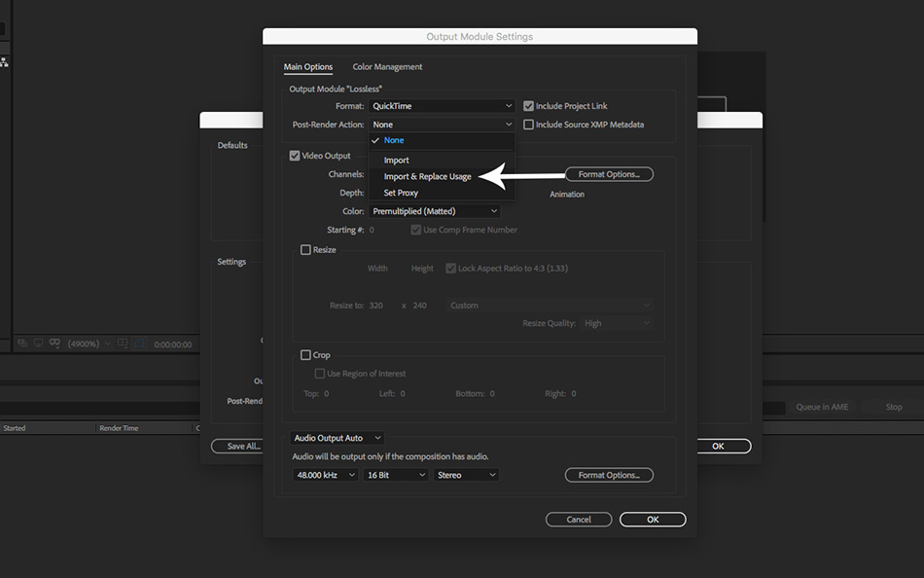Click the video Format Options button

pos(609,174)
